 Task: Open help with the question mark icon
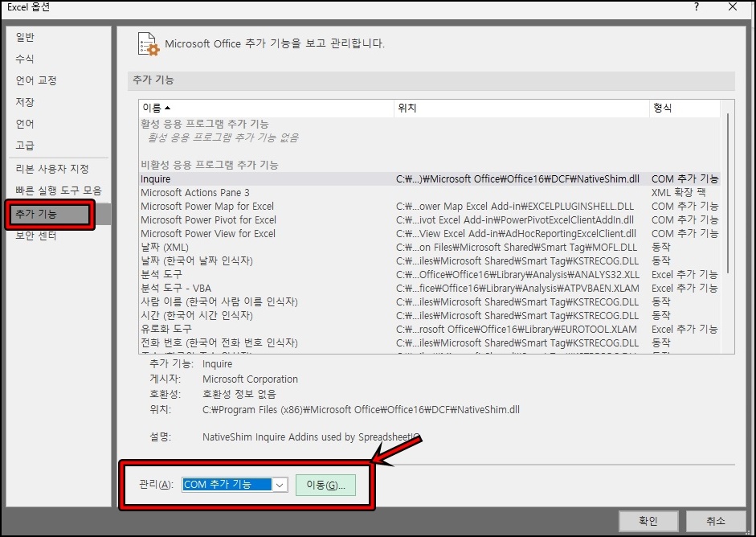(697, 6)
